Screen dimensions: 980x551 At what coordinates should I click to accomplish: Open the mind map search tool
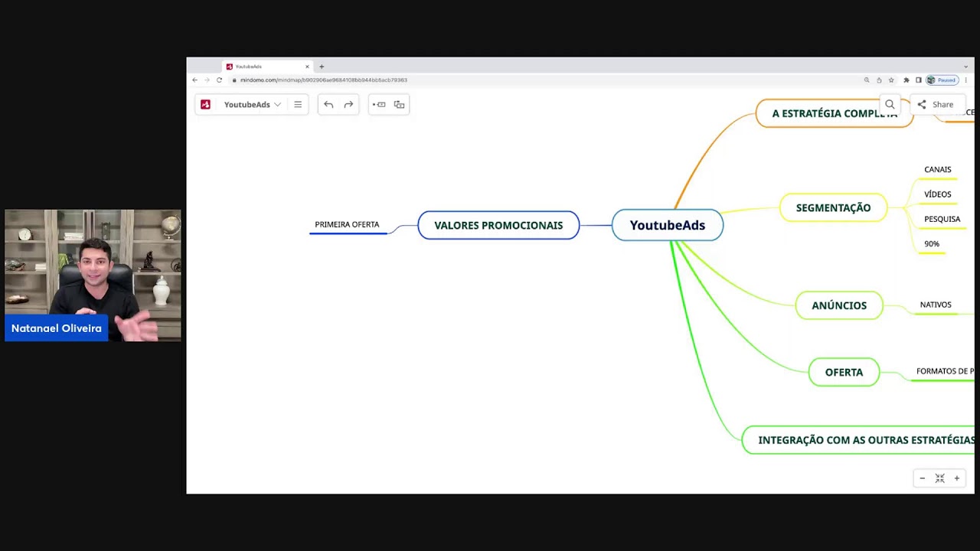[890, 105]
